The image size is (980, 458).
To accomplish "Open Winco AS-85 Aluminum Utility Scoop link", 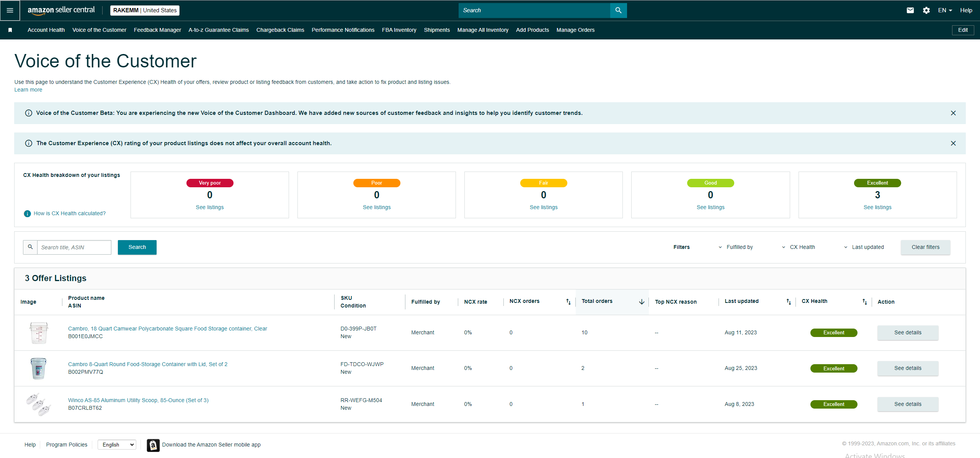I will (x=138, y=401).
